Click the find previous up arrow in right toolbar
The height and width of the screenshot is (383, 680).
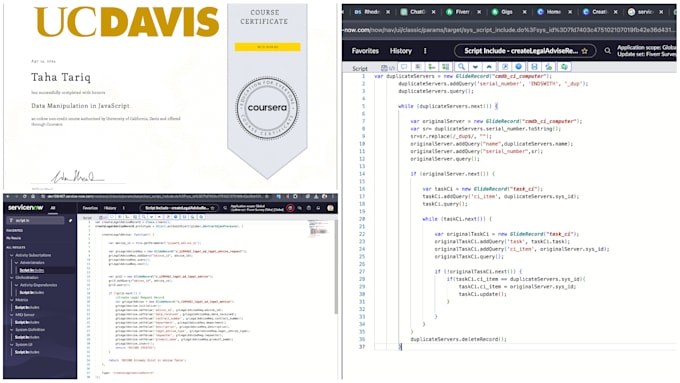489,67
